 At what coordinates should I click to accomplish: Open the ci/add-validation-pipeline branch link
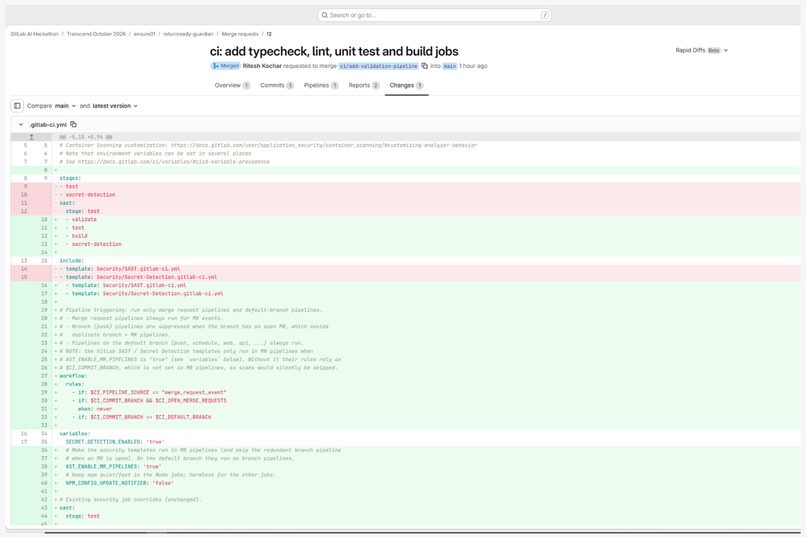378,66
